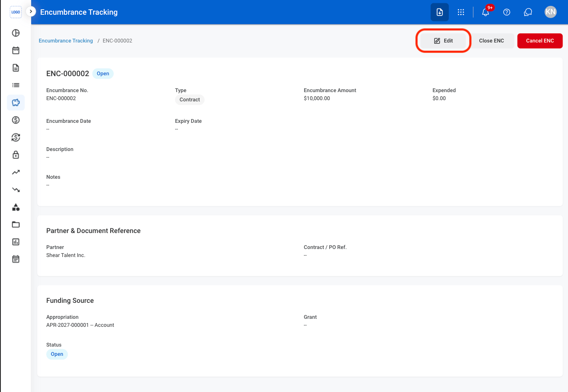
Task: Open the chat messages icon in header
Action: (x=528, y=12)
